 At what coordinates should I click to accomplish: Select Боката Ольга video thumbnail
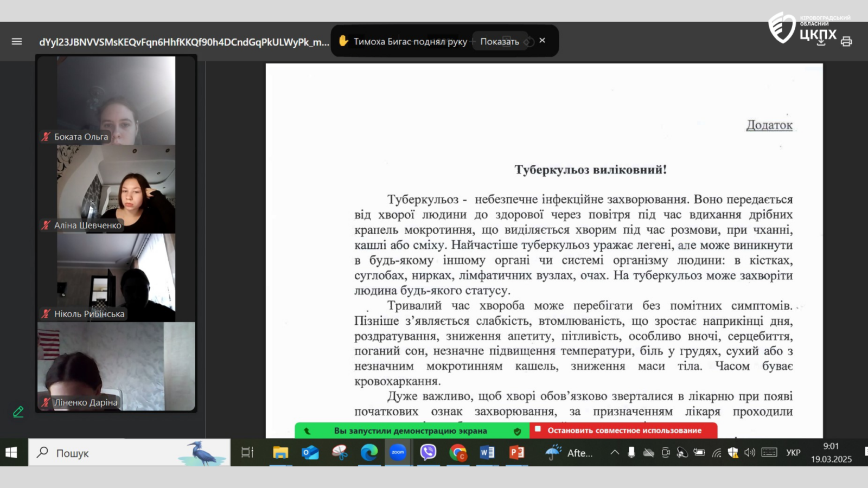click(116, 100)
